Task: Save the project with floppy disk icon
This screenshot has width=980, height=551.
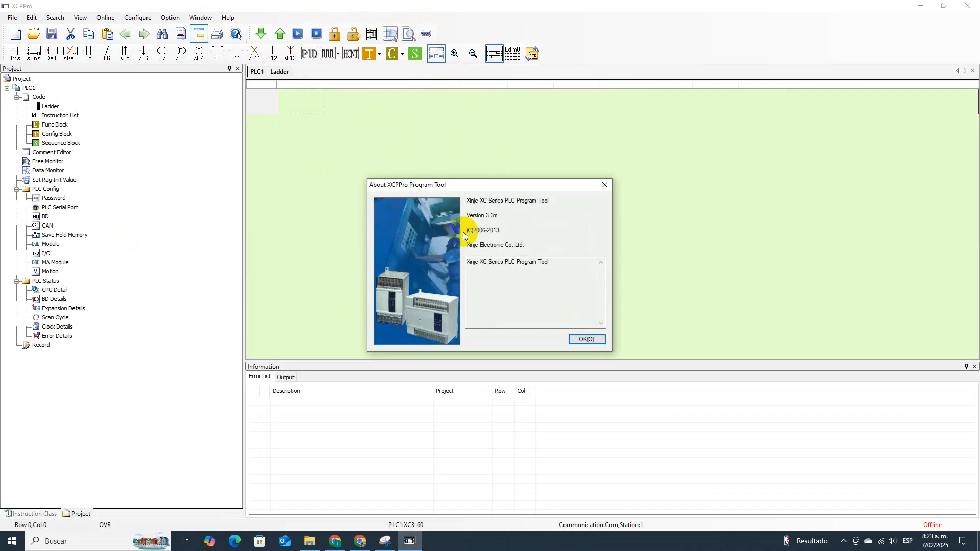Action: 52,34
